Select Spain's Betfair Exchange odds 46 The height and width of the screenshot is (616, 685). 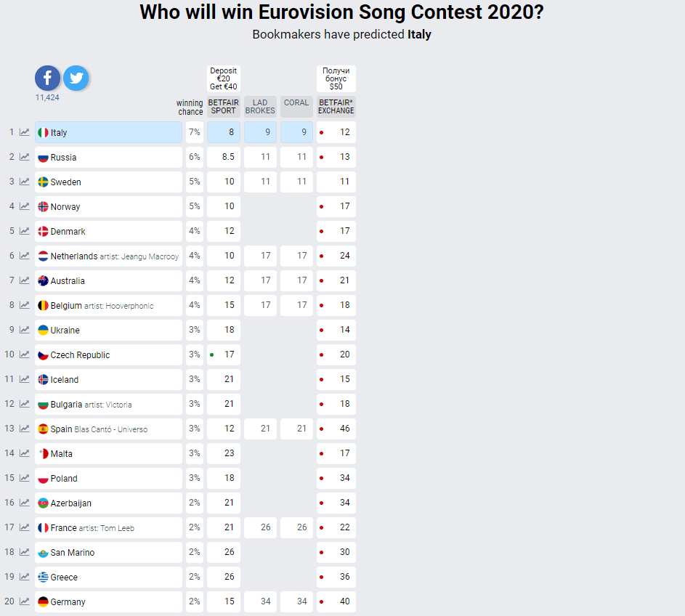pos(336,429)
